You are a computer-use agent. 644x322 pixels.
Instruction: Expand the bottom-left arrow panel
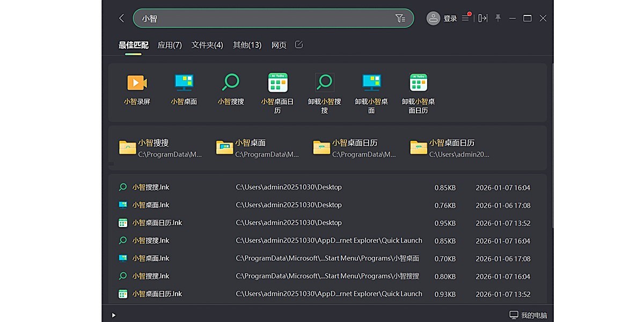(113, 315)
